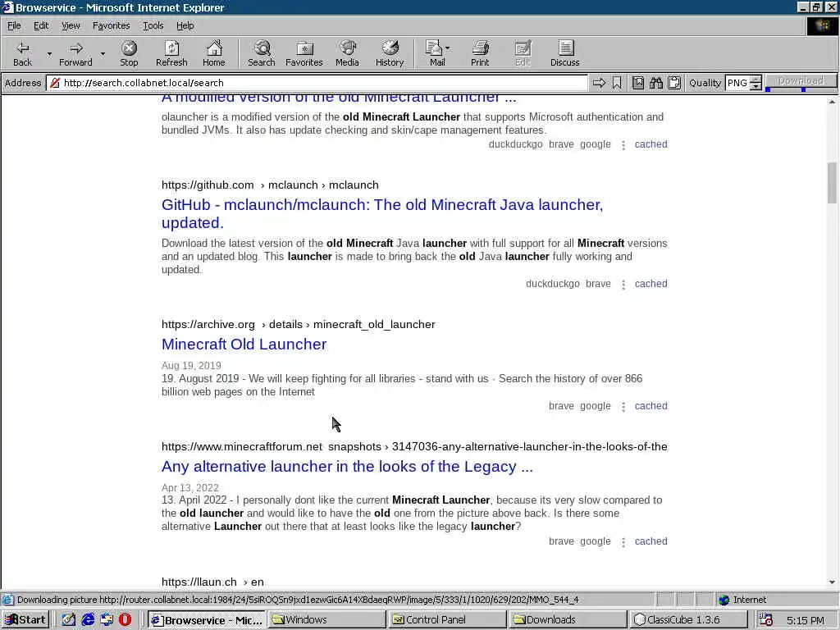
Task: Open the Media pane
Action: coord(347,53)
